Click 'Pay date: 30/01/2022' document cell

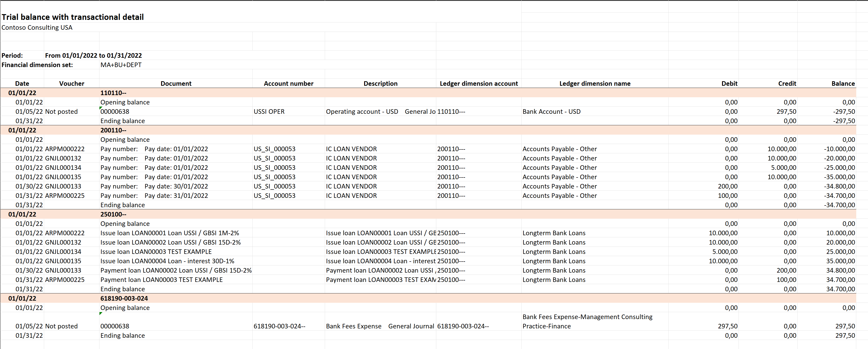pos(176,186)
